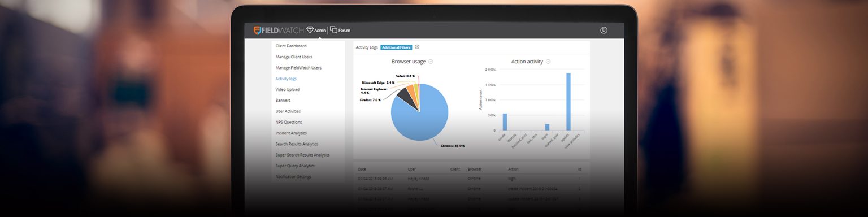Screen dimensions: 868x217
Task: Go to NPS Questions
Action: (289, 122)
